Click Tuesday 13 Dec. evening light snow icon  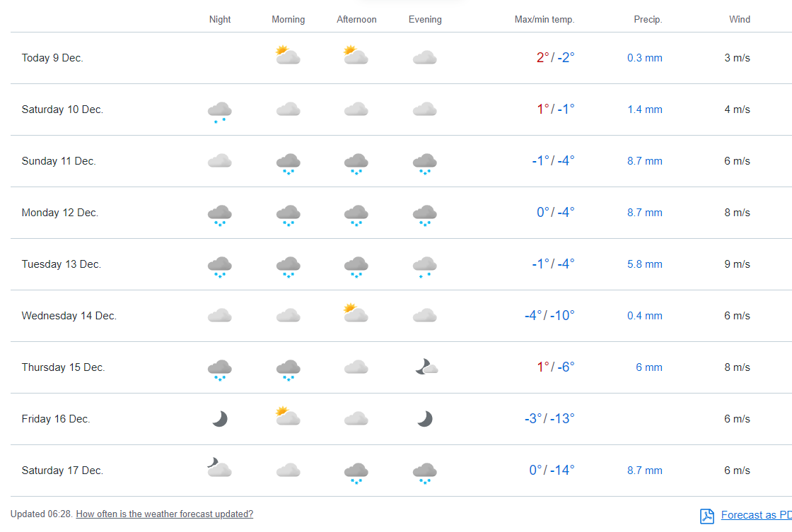pyautogui.click(x=425, y=266)
